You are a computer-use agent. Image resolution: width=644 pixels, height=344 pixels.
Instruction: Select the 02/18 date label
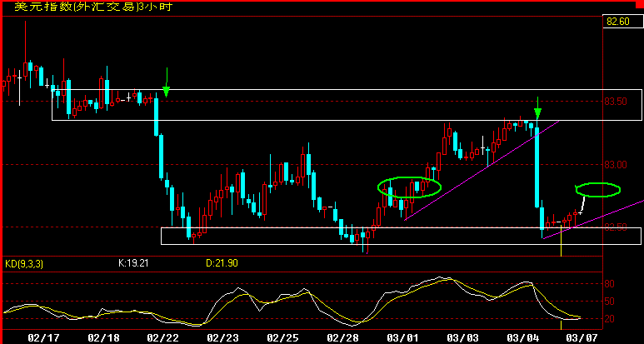coord(104,337)
